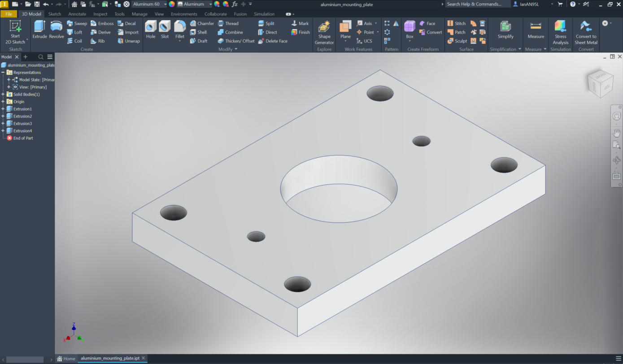Select the Extrude tool
623x364 pixels.
[39, 30]
